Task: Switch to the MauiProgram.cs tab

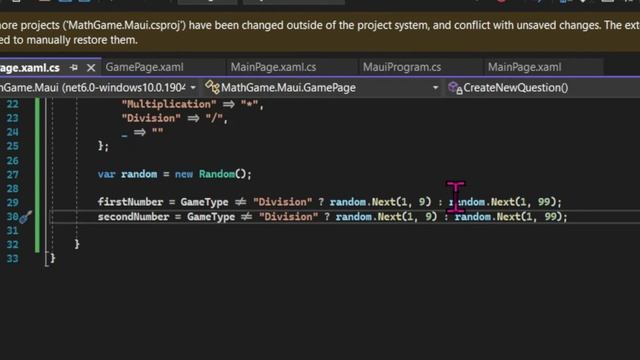Action: (x=402, y=67)
